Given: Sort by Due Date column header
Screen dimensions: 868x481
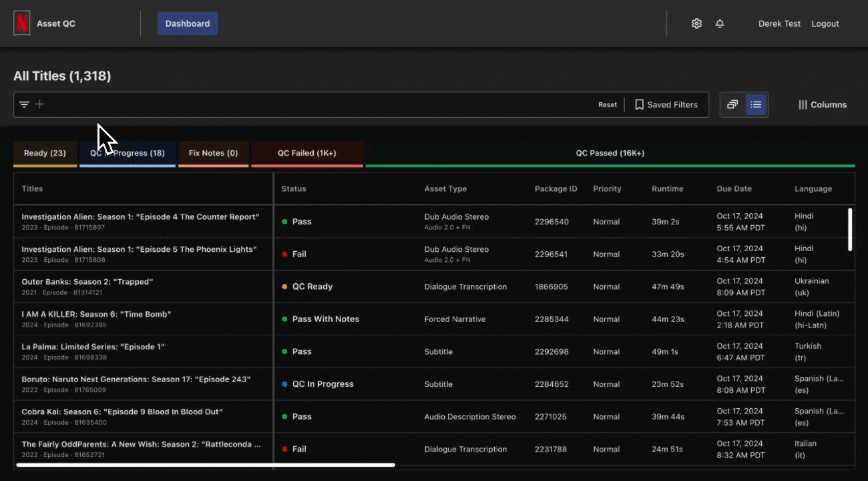Looking at the screenshot, I should click(734, 188).
